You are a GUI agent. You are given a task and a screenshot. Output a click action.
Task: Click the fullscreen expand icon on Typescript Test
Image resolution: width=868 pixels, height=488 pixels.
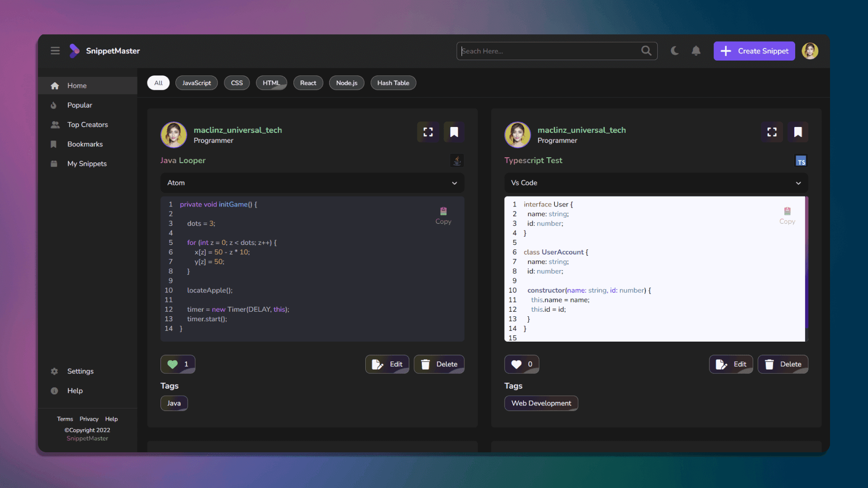771,131
